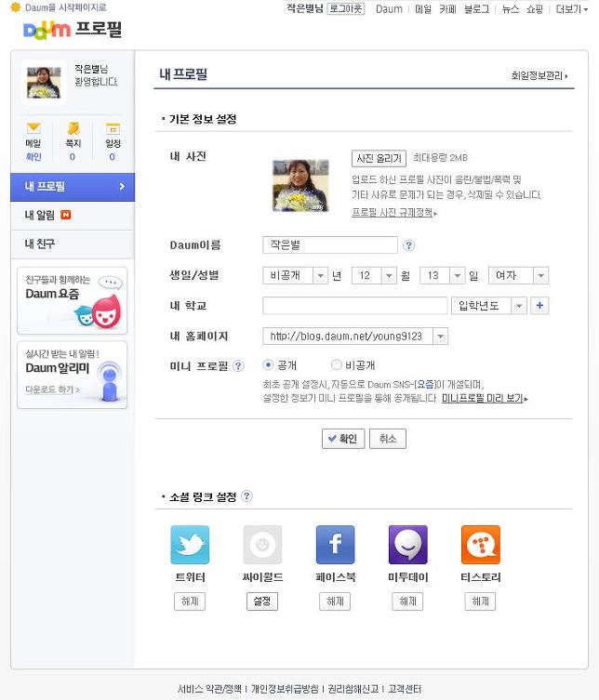Click the 사진 올리기 photo upload button
The image size is (599, 700).
point(379,158)
